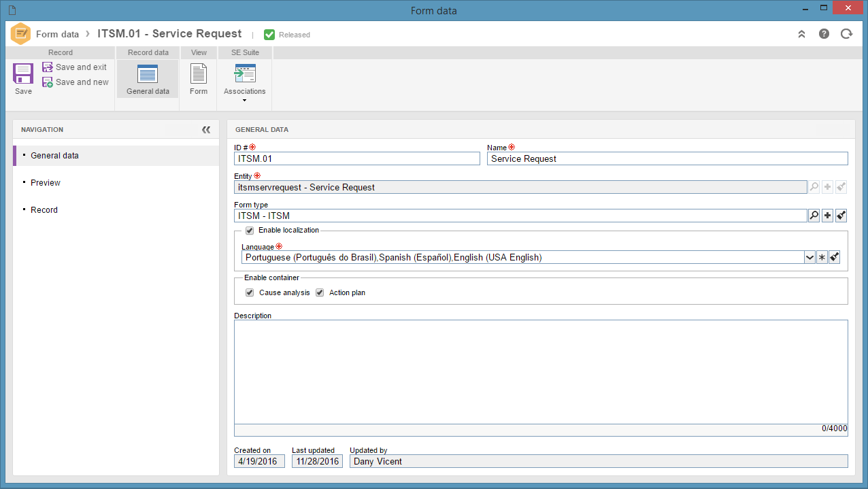
Task: Click the help question mark icon
Action: 824,34
